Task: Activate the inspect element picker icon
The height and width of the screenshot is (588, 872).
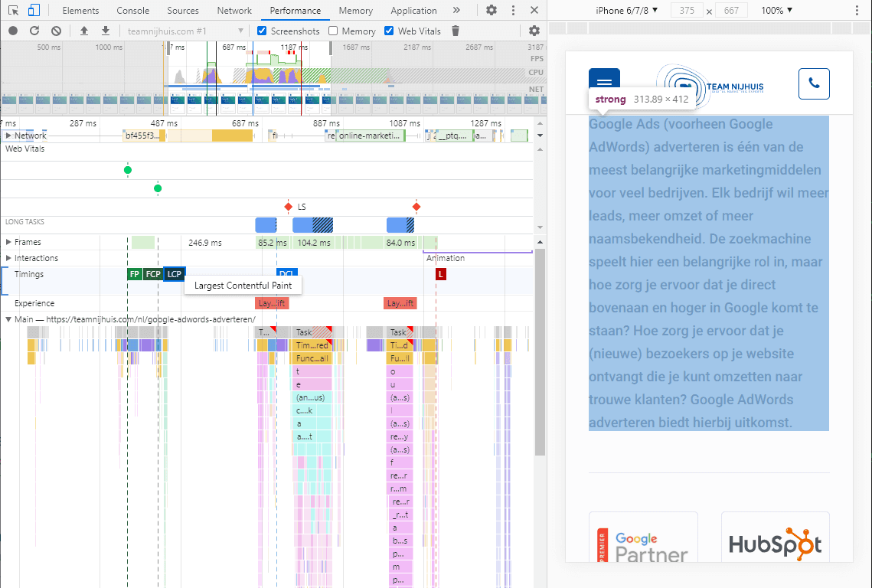Action: coord(13,10)
